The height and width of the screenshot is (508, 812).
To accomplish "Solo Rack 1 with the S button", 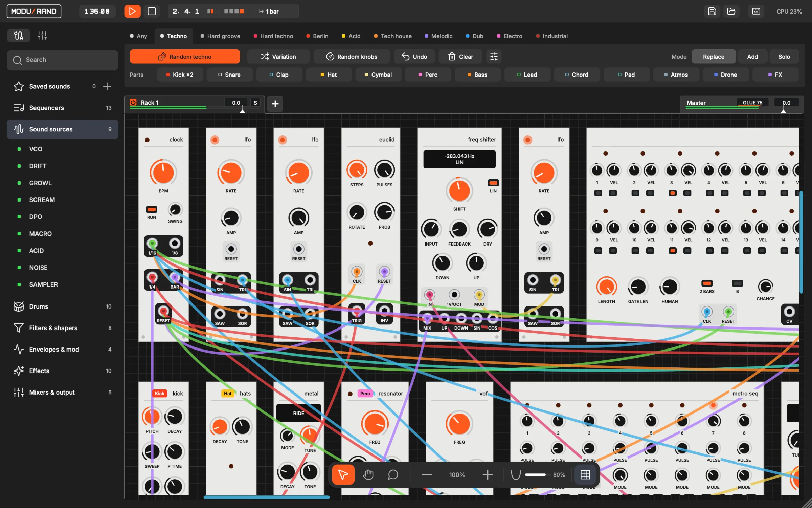I will click(255, 103).
